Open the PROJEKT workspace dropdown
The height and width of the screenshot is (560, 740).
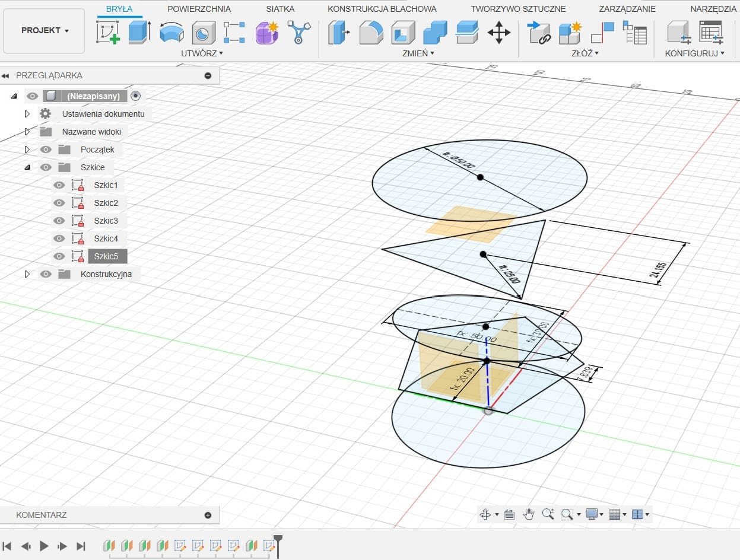click(45, 31)
